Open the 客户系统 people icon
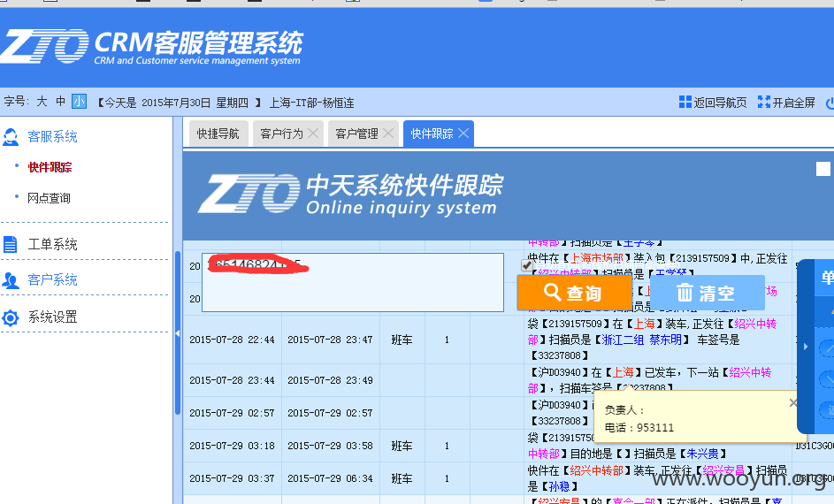The height and width of the screenshot is (504, 834). coord(10,280)
